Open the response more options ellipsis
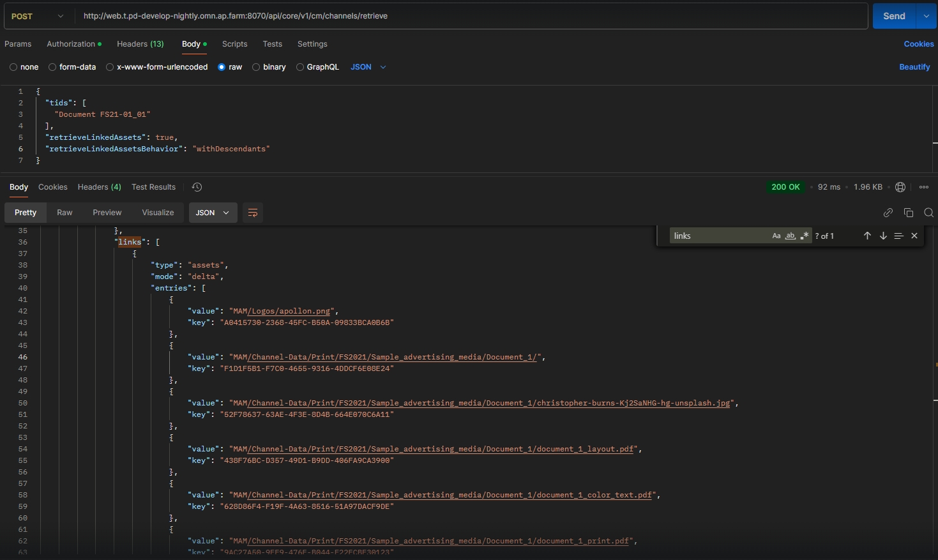938x560 pixels. coord(924,187)
